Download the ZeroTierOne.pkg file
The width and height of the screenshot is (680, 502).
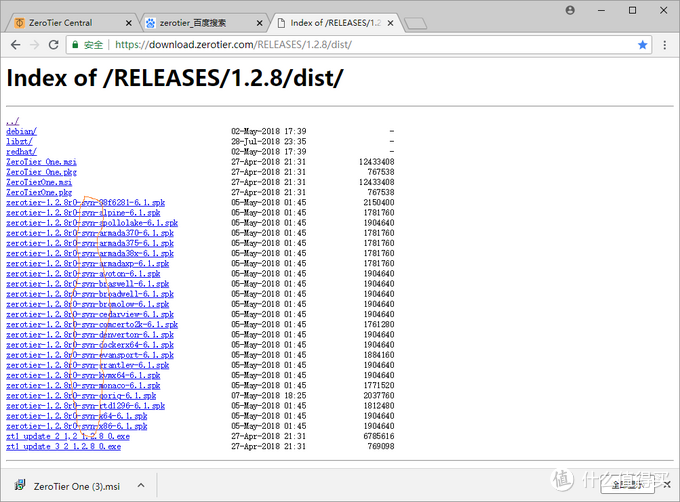click(38, 192)
